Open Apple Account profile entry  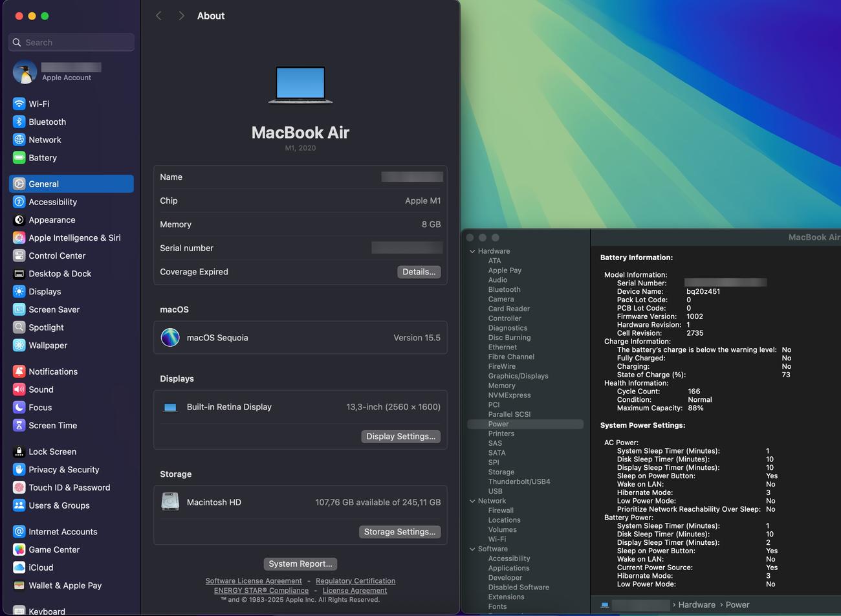tap(71, 72)
